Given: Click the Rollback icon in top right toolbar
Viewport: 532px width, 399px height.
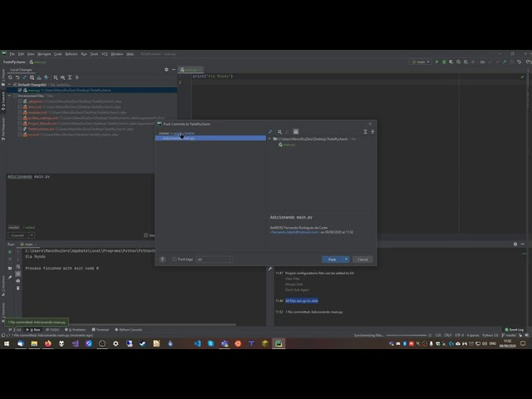Looking at the screenshot, I should tap(519, 62).
